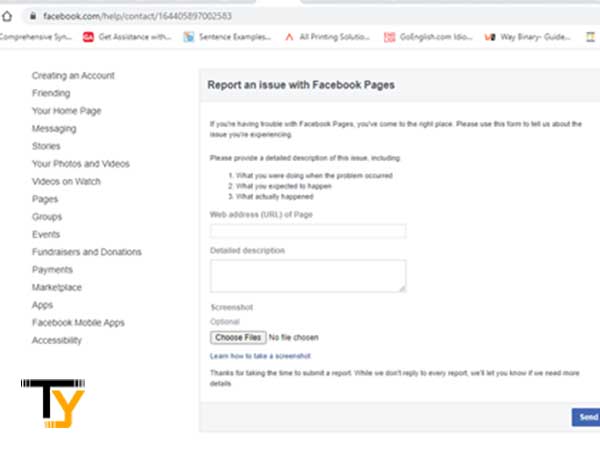Click the browser Home icon
Screen dimensions: 600x450
(7, 16)
